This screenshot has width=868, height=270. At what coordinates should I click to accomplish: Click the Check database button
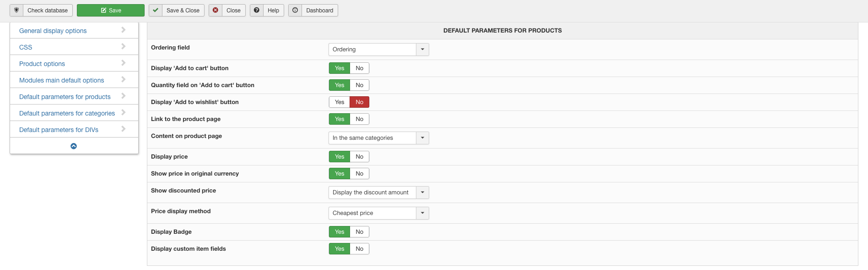pyautogui.click(x=47, y=10)
